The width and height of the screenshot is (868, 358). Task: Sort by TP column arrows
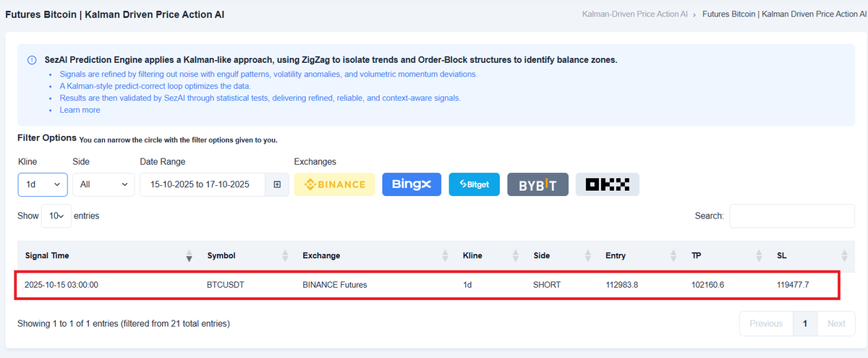pyautogui.click(x=759, y=255)
